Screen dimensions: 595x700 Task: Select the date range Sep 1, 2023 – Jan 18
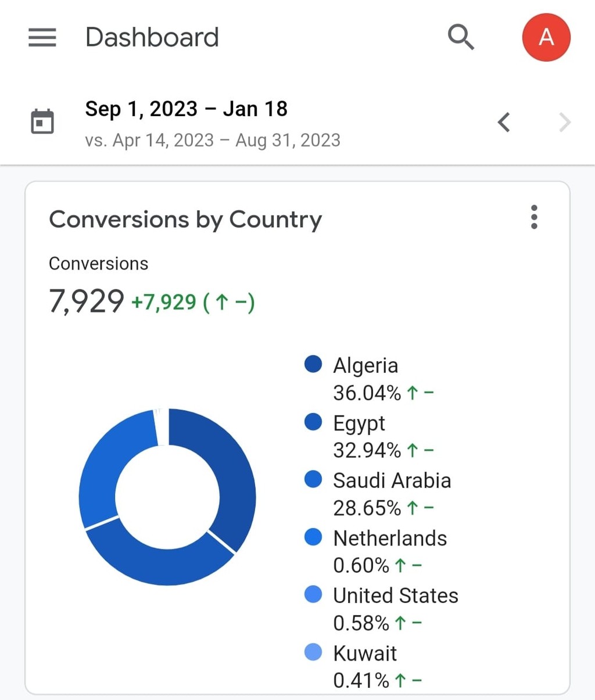(186, 109)
